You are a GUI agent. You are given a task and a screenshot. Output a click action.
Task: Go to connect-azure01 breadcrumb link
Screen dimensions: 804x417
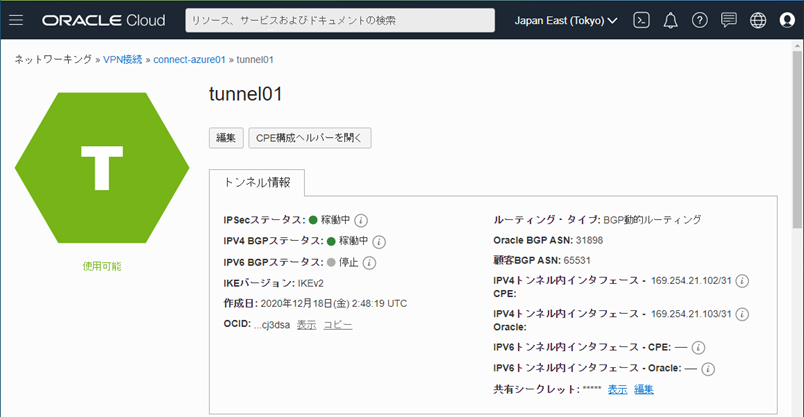click(189, 59)
